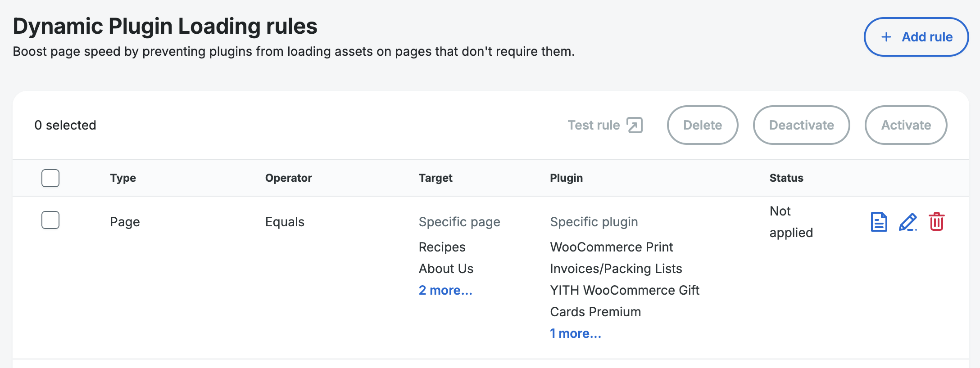Click the Plugin column header
Viewport: 980px width, 368px height.
pos(566,178)
